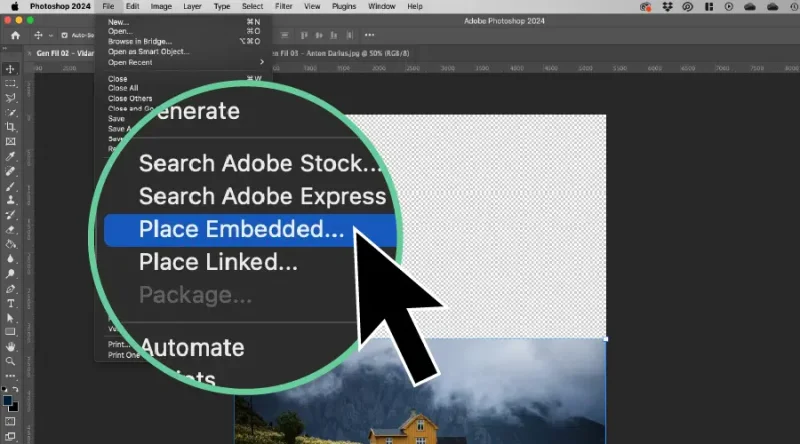Choose Close All from File menu
The width and height of the screenshot is (800, 444).
pos(123,88)
